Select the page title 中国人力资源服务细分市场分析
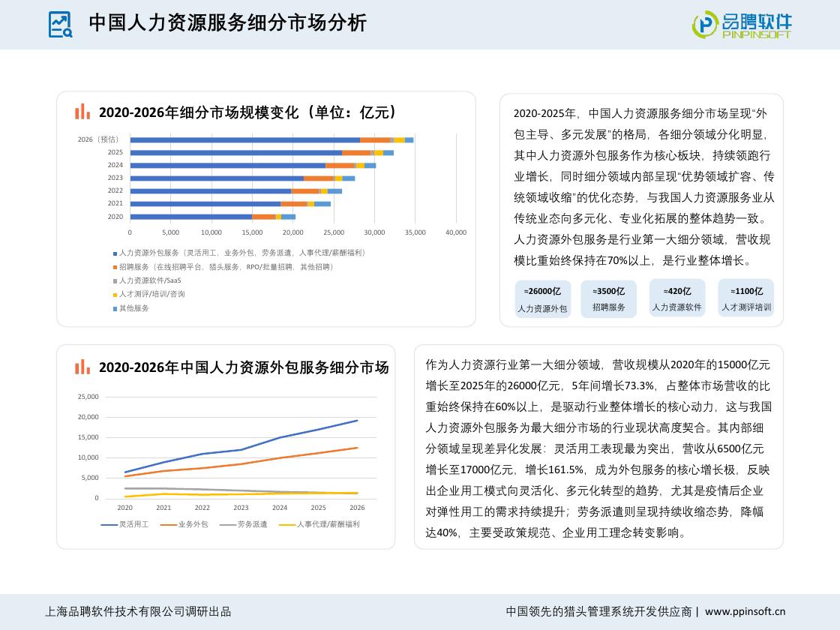Screen dimensions: 840x630 [x=228, y=23]
